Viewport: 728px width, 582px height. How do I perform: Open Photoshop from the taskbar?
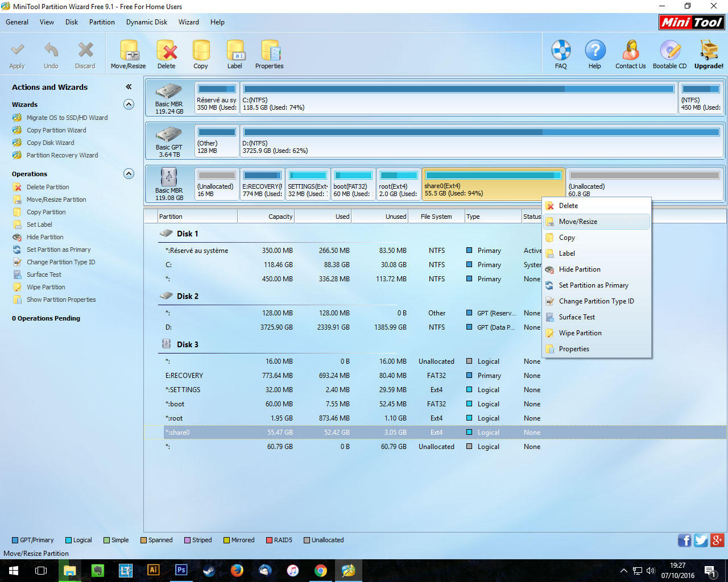[181, 570]
